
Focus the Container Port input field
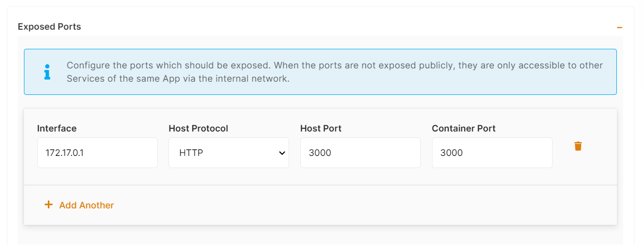[492, 153]
